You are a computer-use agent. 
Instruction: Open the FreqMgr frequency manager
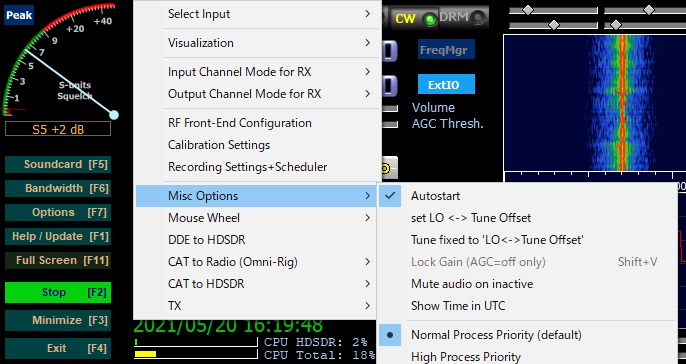446,50
